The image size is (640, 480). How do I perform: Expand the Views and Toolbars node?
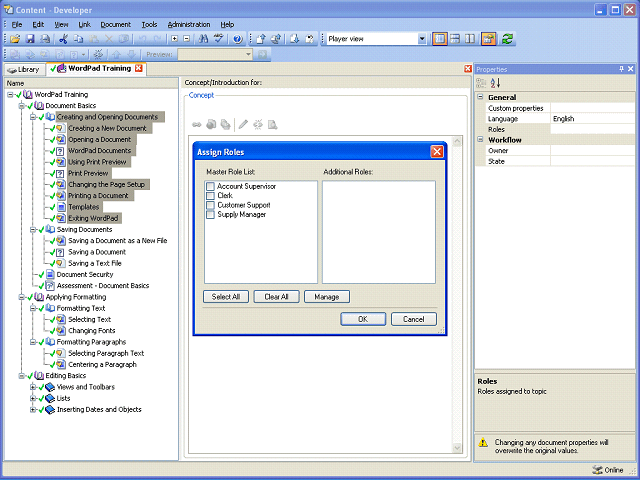pos(33,387)
